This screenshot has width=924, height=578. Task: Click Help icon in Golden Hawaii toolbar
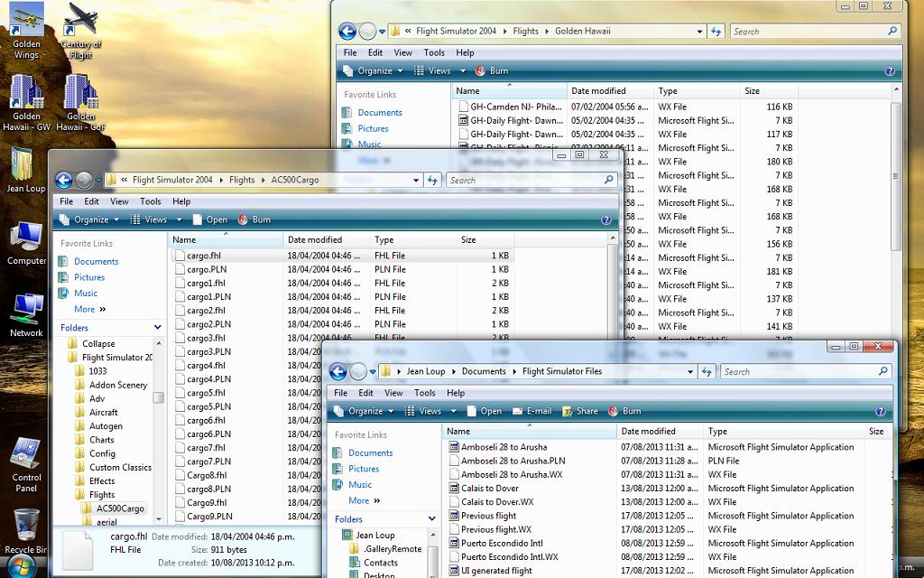pyautogui.click(x=890, y=70)
